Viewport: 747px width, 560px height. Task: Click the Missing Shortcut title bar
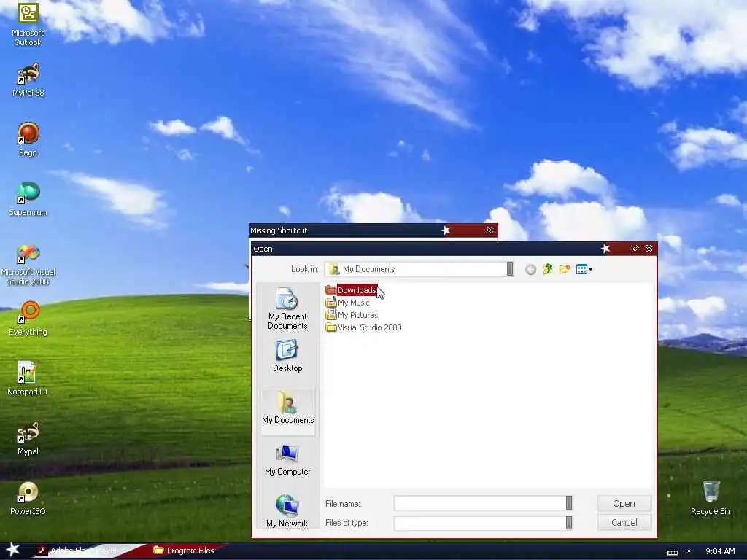coord(373,230)
